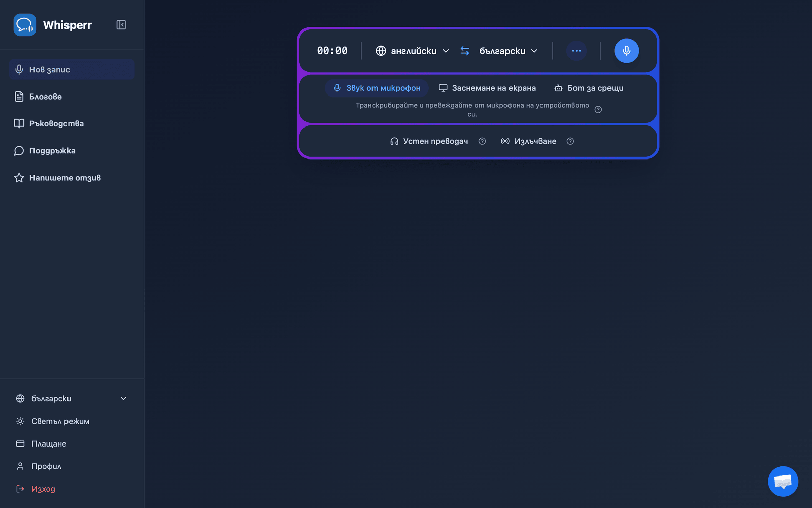
Task: Click help icon beside Устен преводач
Action: click(x=482, y=141)
